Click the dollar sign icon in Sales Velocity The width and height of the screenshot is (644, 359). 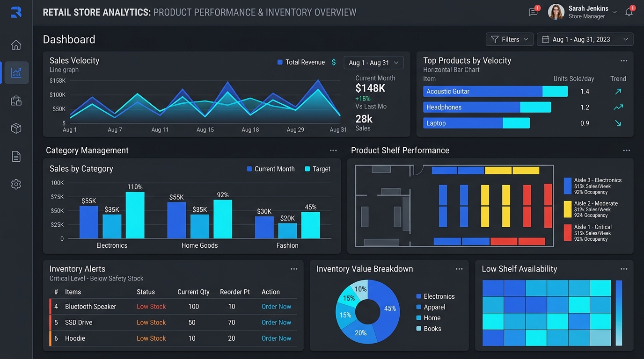tap(334, 62)
